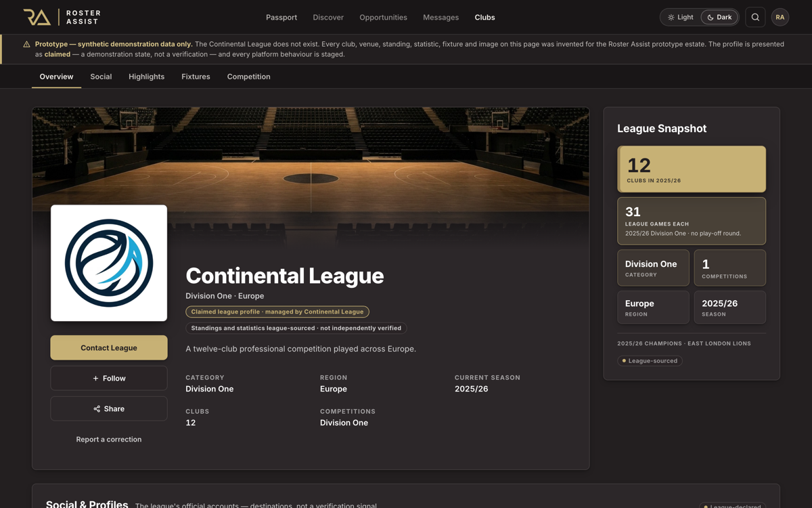Open Passport in top navigation
Image resolution: width=812 pixels, height=508 pixels.
point(281,17)
